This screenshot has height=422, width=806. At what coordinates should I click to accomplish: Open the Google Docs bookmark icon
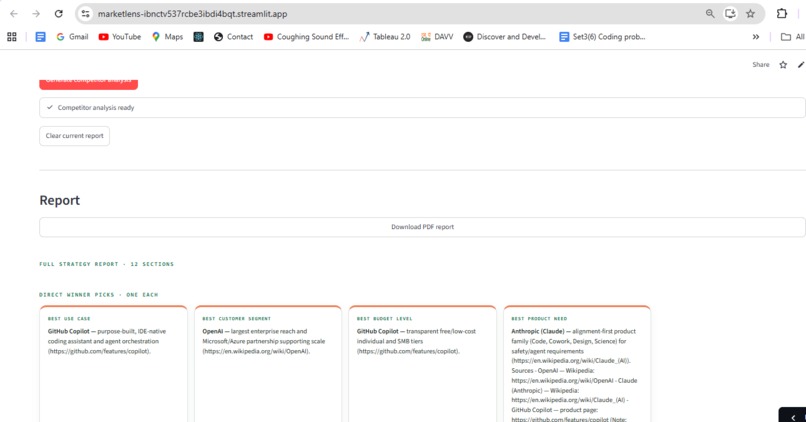40,36
